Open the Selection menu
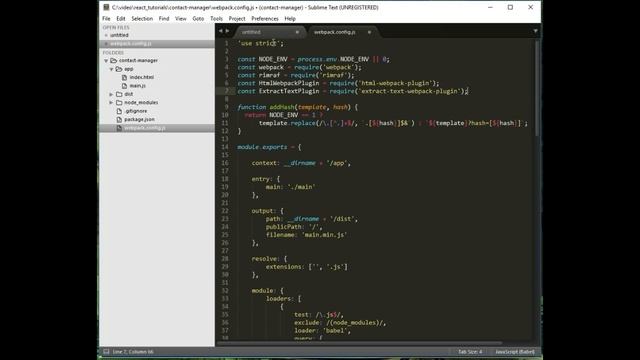640x360 pixels. tap(142, 19)
